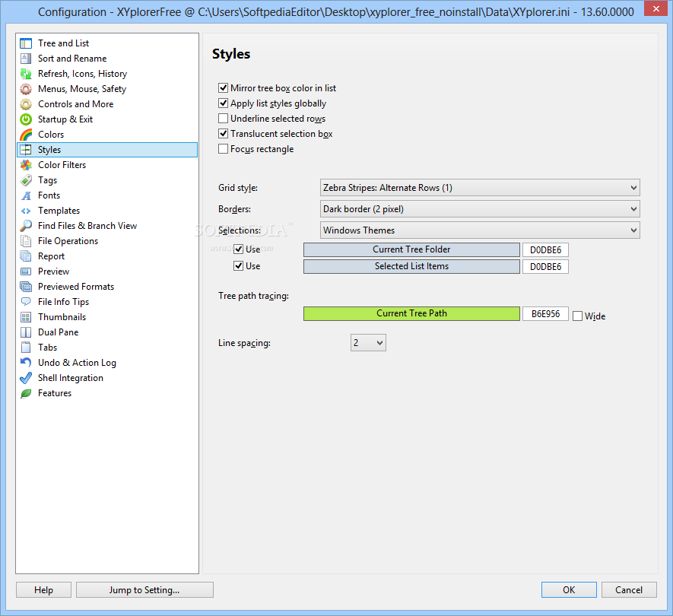
Task: Click the Dual Pane split icon
Action: (x=26, y=332)
